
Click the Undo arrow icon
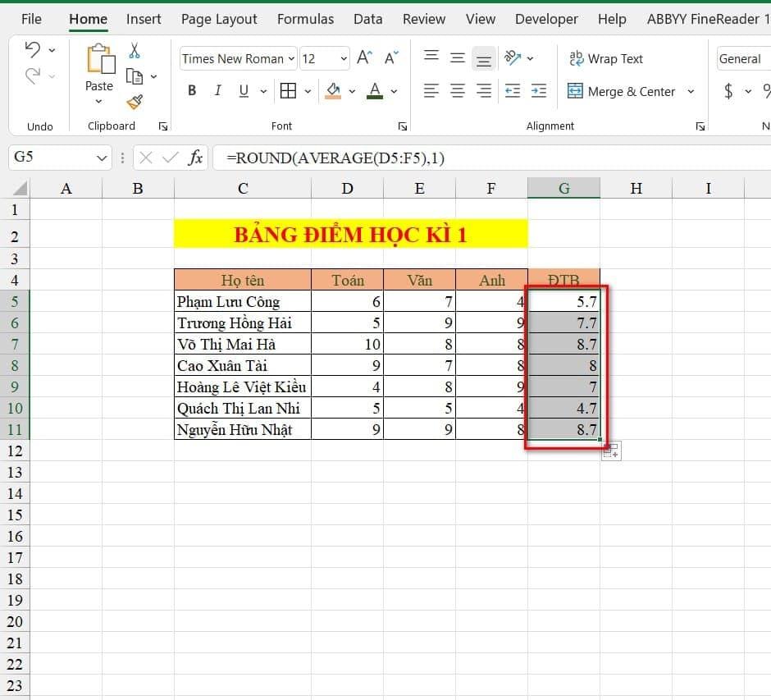(x=33, y=50)
